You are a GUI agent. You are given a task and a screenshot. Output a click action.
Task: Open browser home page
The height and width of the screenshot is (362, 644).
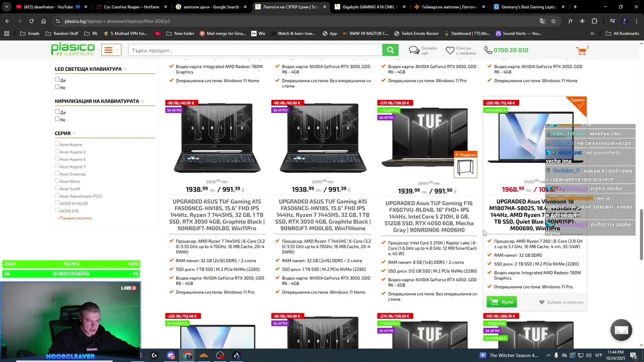[x=43, y=21]
